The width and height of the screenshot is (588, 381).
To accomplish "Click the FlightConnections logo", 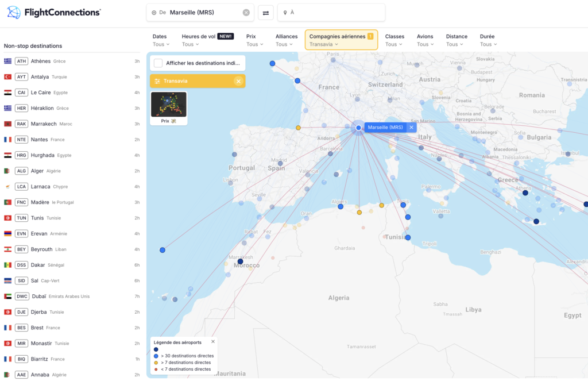I will pos(53,13).
